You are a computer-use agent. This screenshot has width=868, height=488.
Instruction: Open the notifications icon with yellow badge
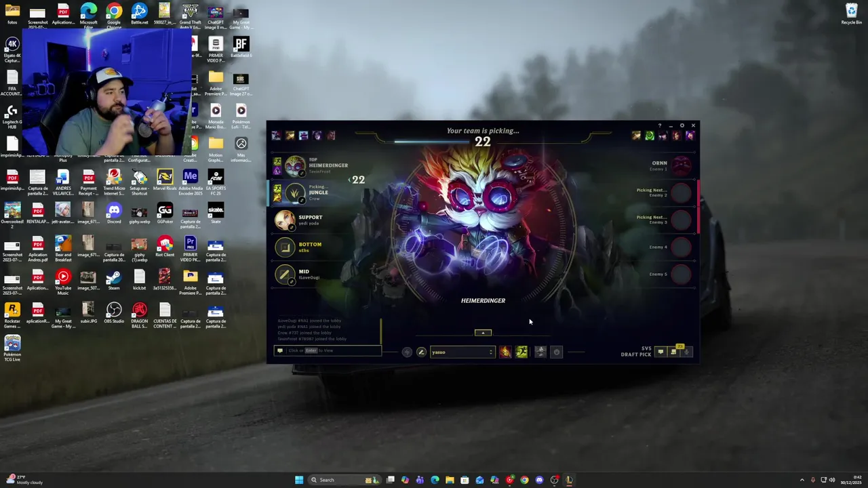tap(673, 351)
